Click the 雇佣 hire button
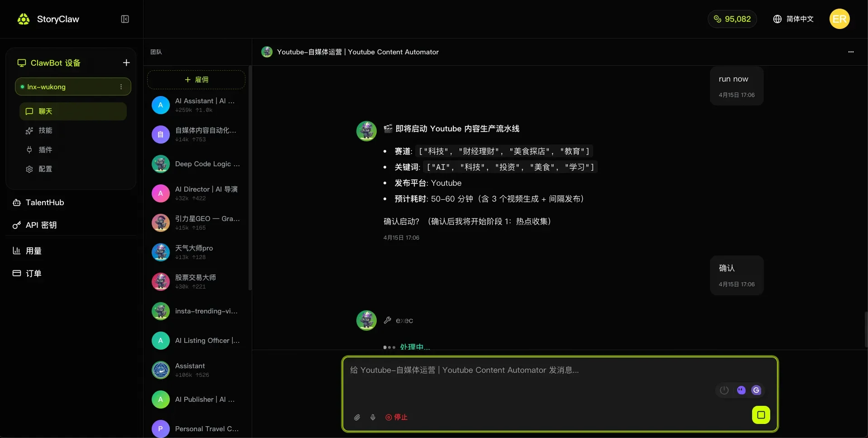Image resolution: width=868 pixels, height=438 pixels. pos(196,80)
